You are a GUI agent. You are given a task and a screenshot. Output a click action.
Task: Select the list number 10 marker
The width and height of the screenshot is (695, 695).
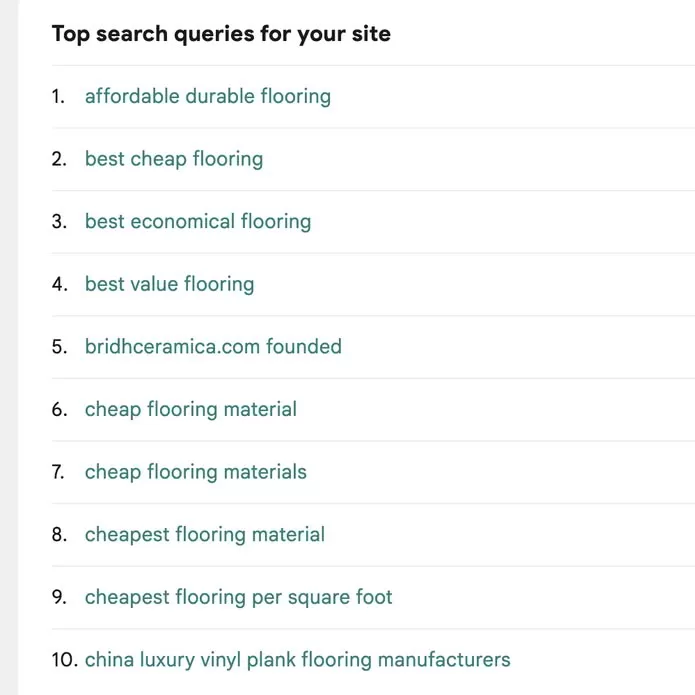pos(63,660)
